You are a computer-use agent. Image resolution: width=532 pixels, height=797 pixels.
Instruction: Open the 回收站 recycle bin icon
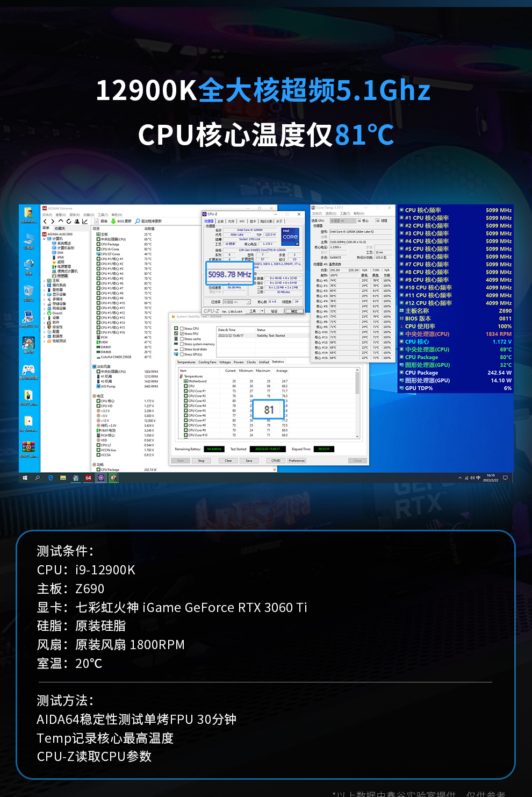coord(28,293)
